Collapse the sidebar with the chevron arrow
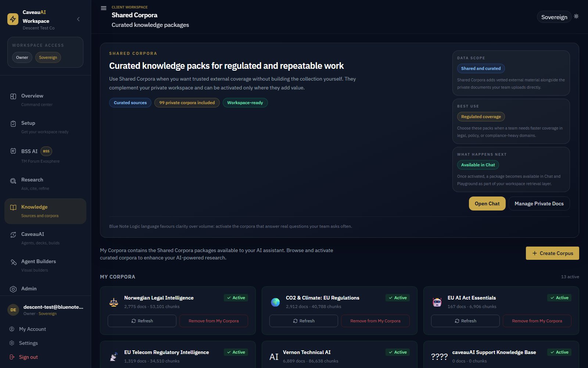The height and width of the screenshot is (368, 588). [78, 19]
